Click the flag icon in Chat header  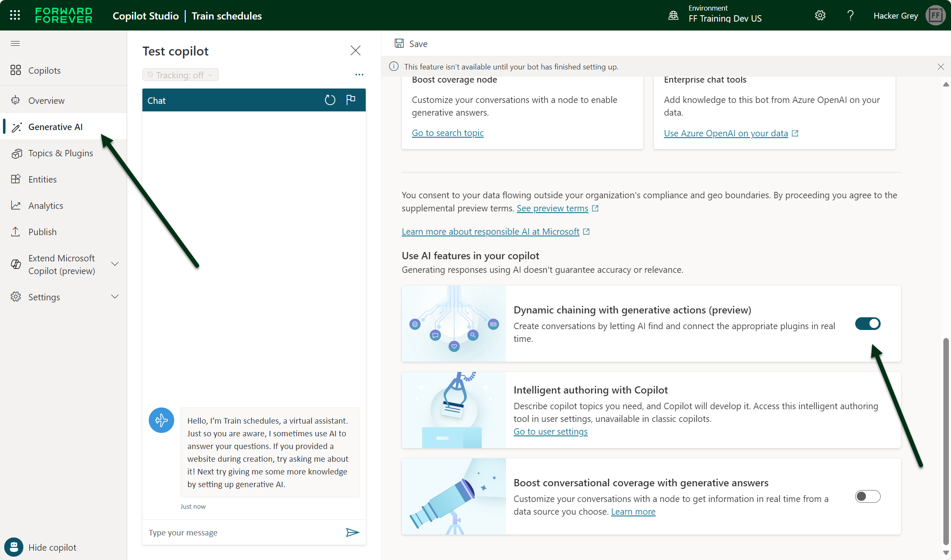pos(350,100)
